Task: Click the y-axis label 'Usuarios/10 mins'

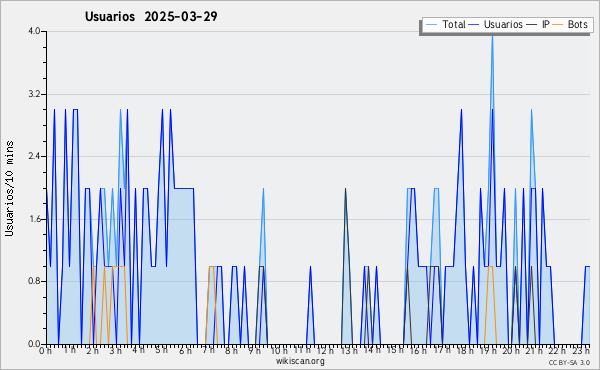Action: (x=9, y=189)
